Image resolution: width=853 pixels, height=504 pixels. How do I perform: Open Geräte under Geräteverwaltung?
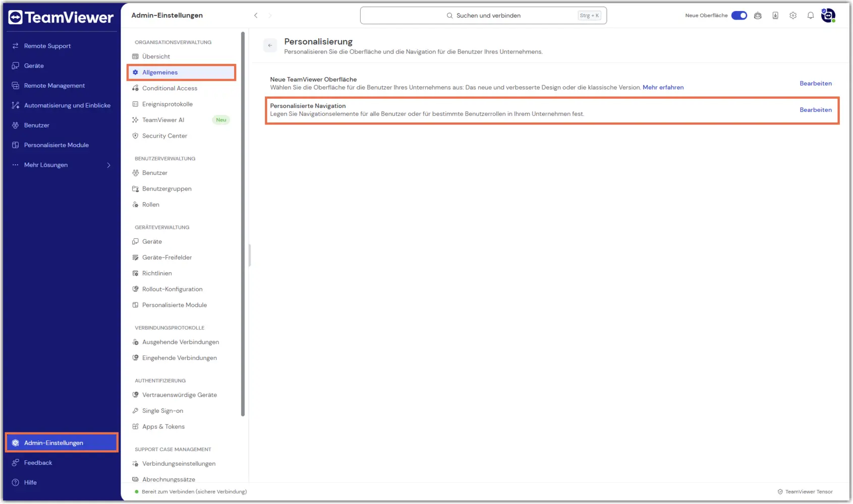pos(182,241)
